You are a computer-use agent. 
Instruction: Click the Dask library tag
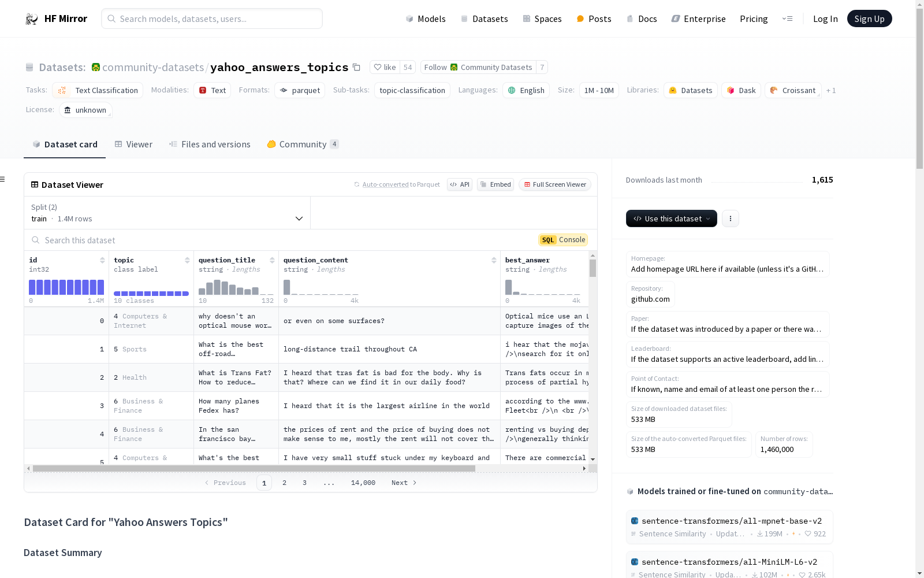tap(741, 90)
